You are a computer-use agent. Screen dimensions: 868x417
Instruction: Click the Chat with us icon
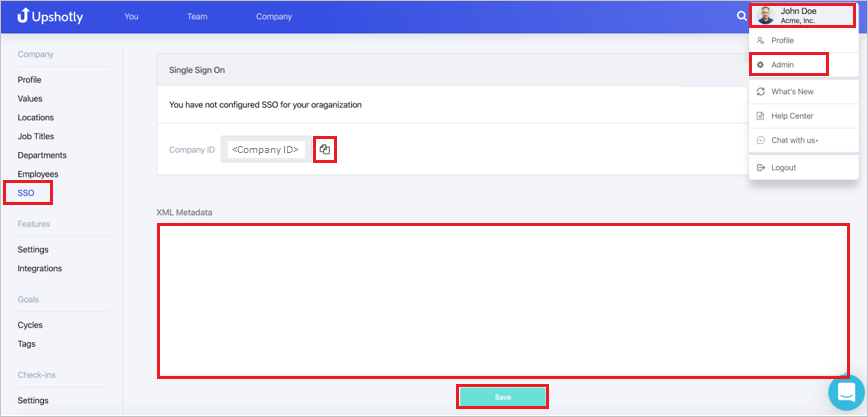(761, 140)
